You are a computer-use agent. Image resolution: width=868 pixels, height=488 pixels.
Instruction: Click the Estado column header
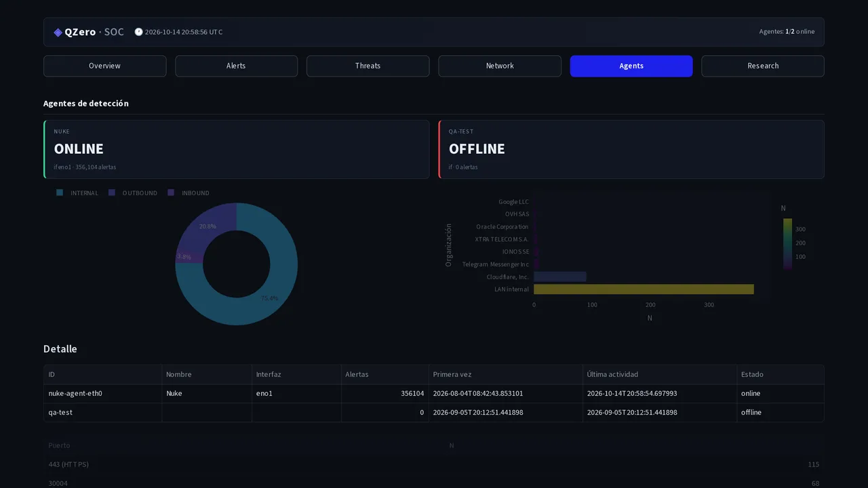tap(781, 374)
